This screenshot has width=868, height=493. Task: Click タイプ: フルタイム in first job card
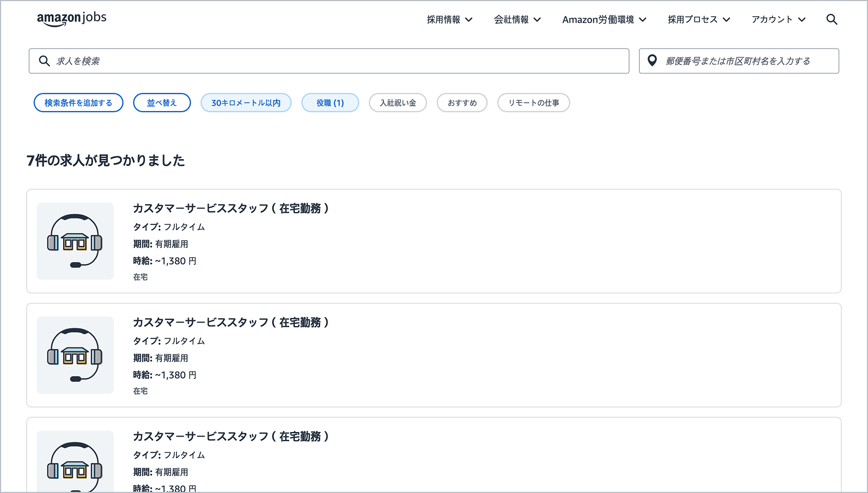pos(169,227)
